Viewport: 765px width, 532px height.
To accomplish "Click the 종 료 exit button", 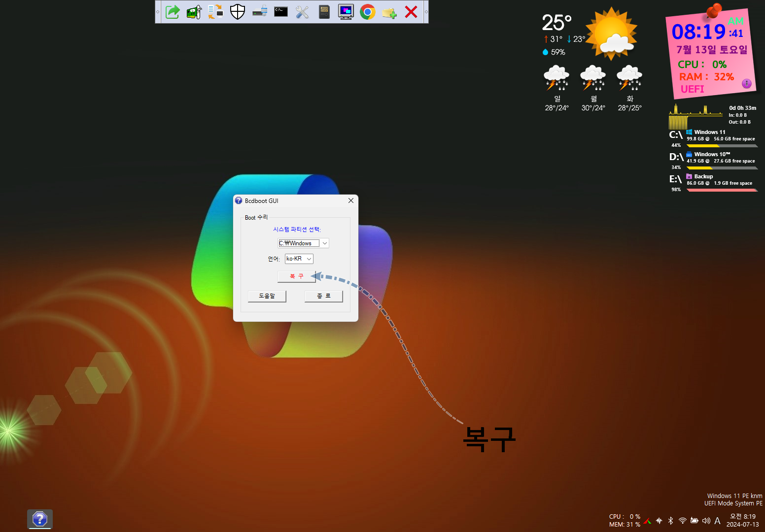I will (x=324, y=296).
